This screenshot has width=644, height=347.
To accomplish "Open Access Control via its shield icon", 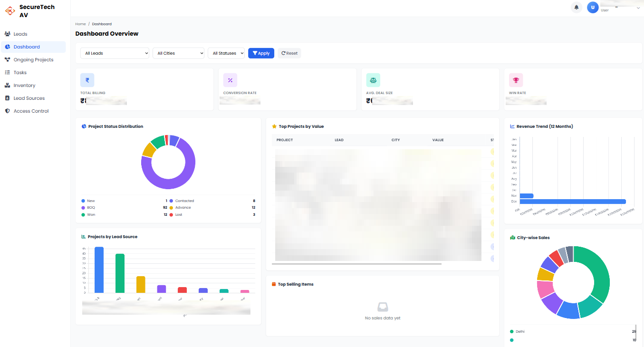I will point(7,111).
